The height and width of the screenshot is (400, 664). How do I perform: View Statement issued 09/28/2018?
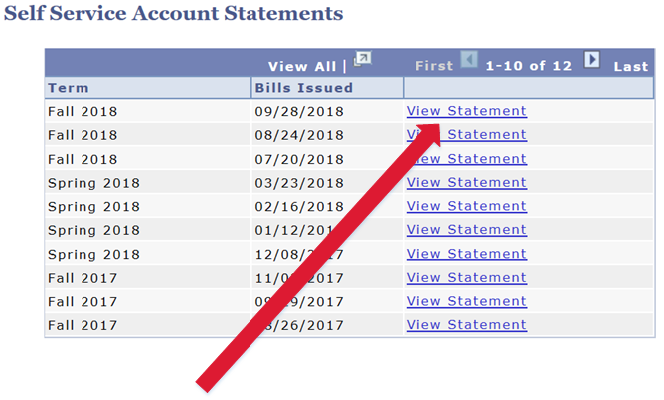pyautogui.click(x=466, y=111)
